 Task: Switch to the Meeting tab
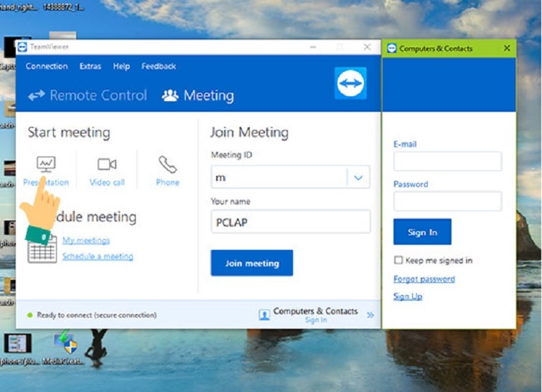(198, 95)
